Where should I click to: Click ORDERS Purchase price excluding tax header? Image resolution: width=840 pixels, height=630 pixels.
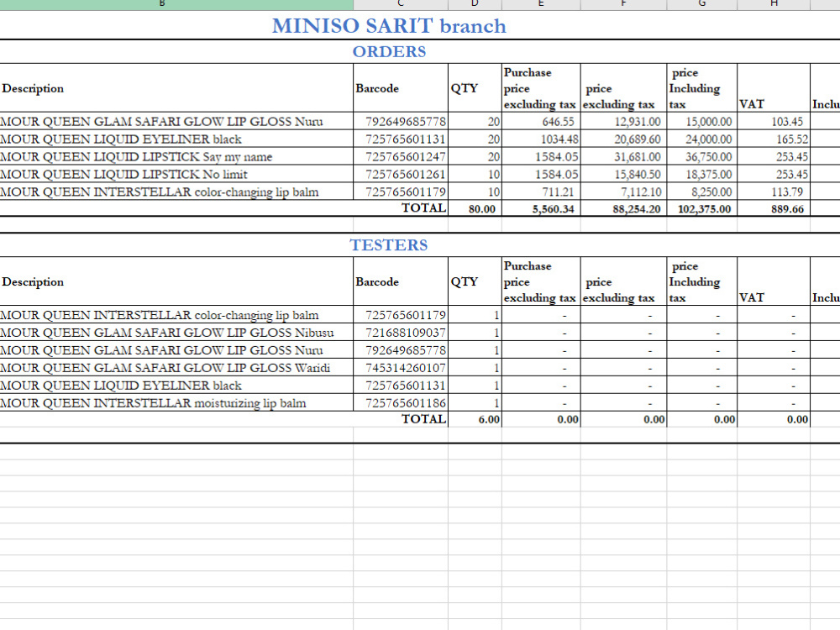click(541, 88)
